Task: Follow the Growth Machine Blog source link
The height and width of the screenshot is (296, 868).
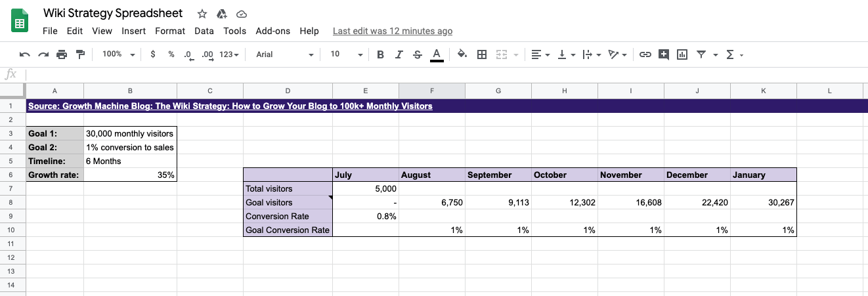Action: click(230, 106)
